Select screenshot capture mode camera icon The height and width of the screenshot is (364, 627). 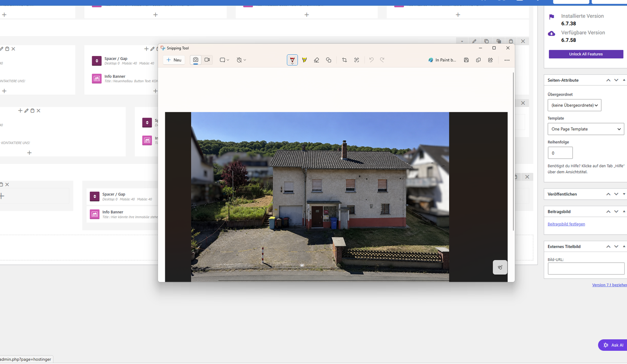(x=196, y=60)
